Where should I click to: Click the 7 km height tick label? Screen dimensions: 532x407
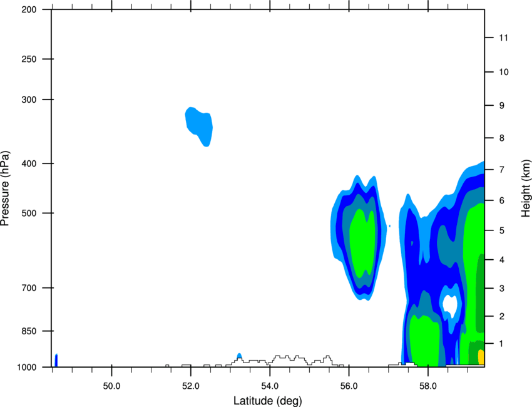(502, 170)
